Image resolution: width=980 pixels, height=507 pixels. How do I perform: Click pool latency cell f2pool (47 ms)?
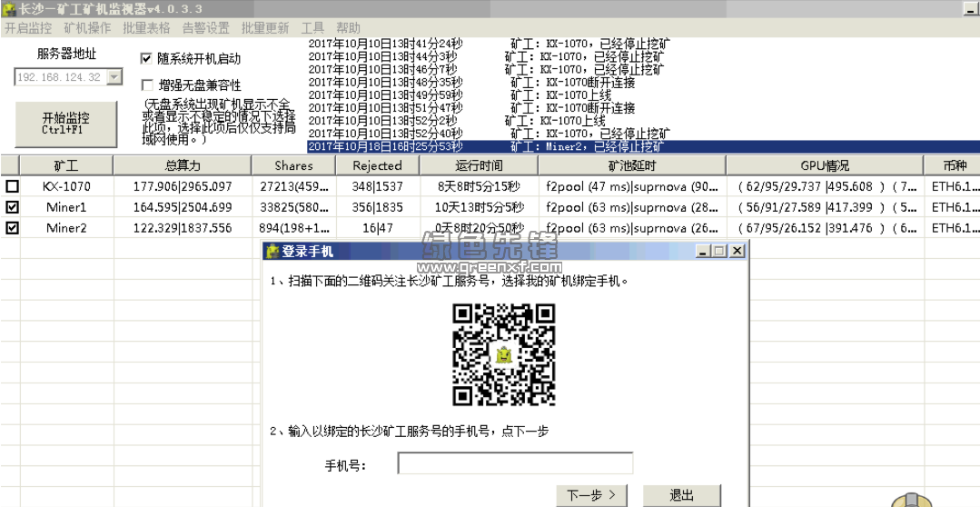pyautogui.click(x=632, y=186)
